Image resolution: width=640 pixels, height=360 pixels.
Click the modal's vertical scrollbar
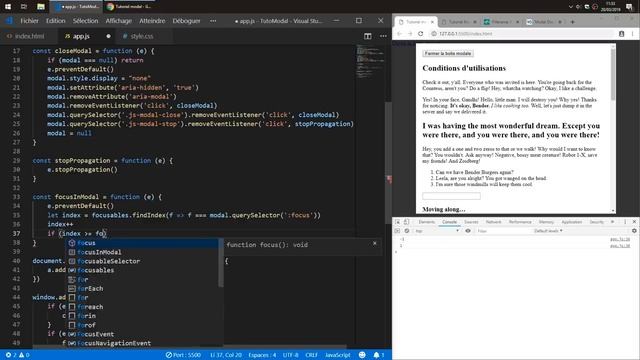(x=613, y=75)
